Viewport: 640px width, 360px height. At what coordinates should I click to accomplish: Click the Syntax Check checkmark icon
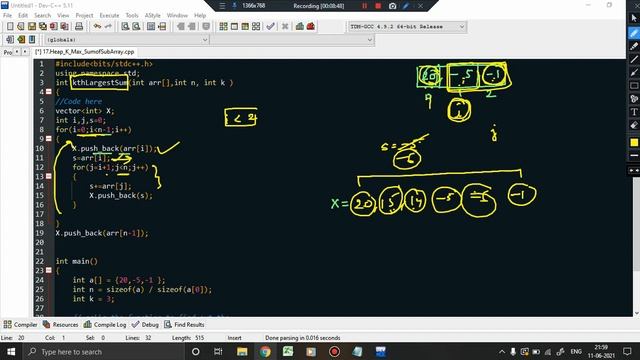[x=271, y=27]
